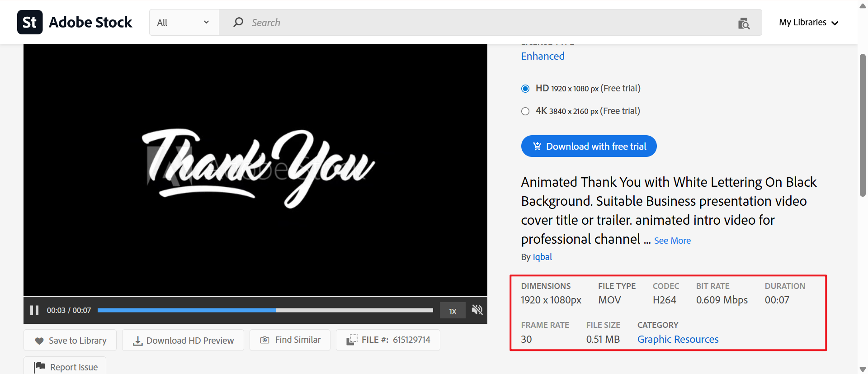
Task: Unmute the video sound
Action: tap(477, 310)
